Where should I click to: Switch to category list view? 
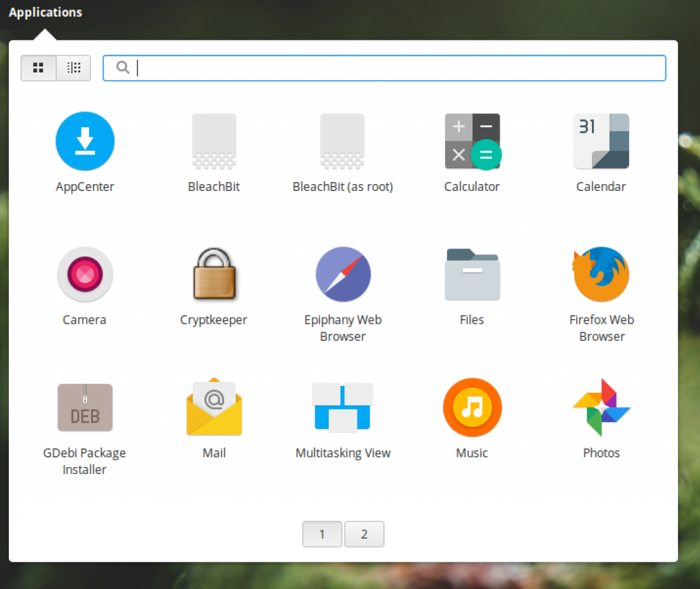[x=72, y=68]
